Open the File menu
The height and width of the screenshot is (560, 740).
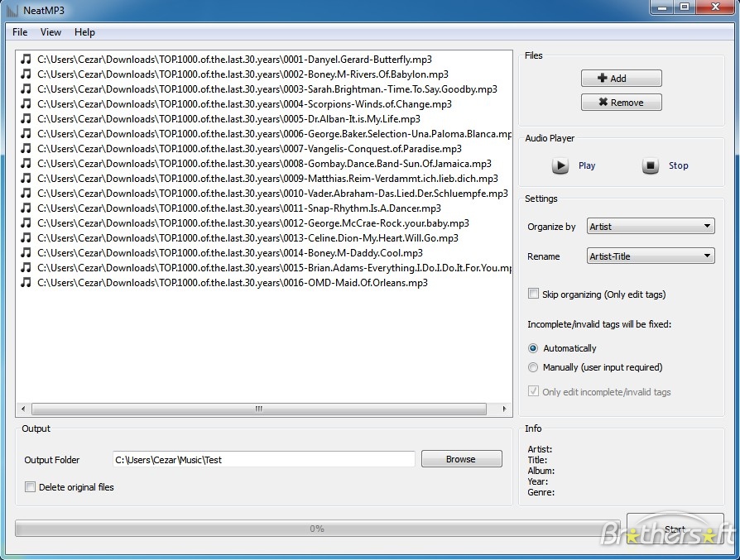pyautogui.click(x=20, y=32)
